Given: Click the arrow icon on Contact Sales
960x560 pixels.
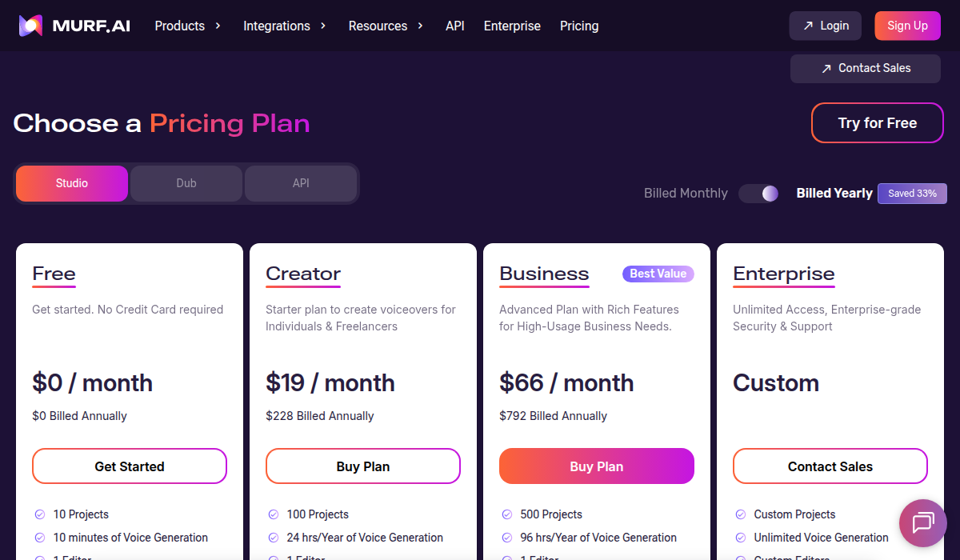Looking at the screenshot, I should pyautogui.click(x=826, y=68).
